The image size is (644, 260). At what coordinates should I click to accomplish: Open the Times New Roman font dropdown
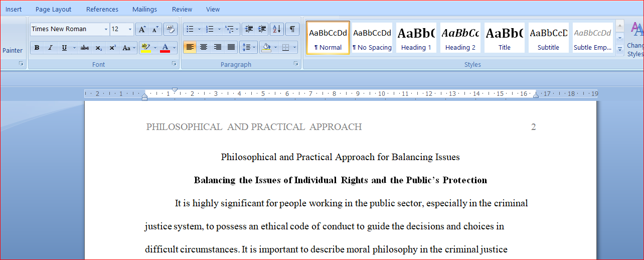point(106,29)
